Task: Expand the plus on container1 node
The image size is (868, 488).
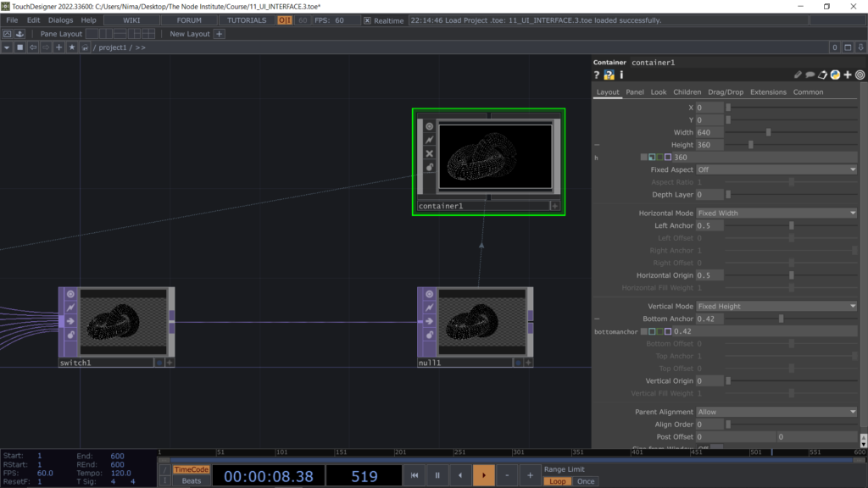Action: [x=554, y=206]
